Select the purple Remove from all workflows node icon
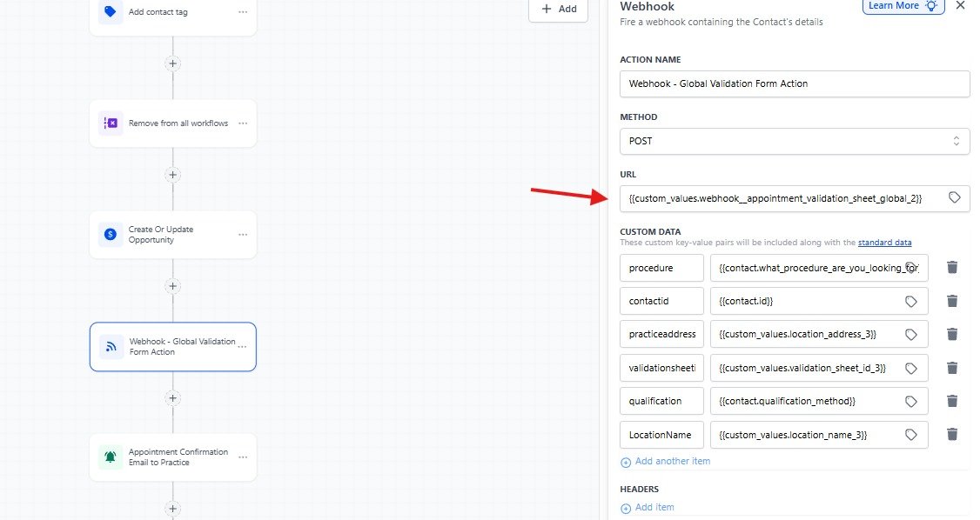Screen dimensions: 980x520 pos(111,123)
